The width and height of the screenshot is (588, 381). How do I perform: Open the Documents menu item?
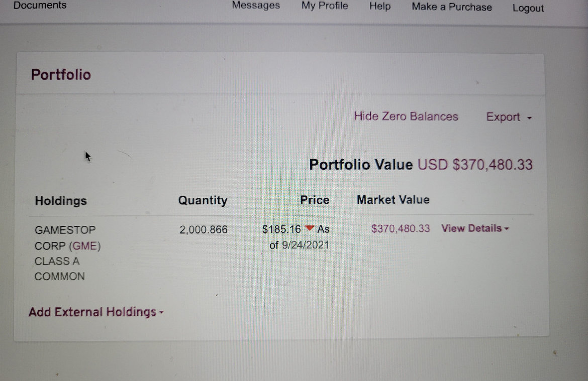pyautogui.click(x=40, y=5)
